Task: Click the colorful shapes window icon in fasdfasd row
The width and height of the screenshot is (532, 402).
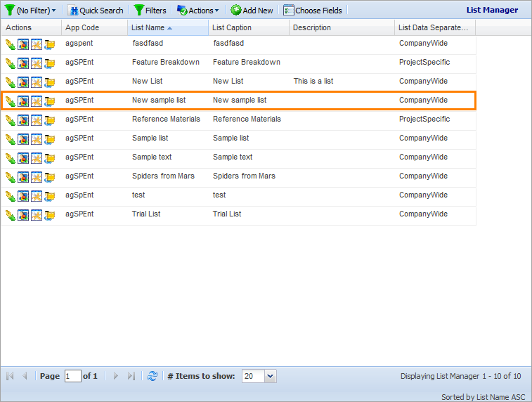Action: click(x=23, y=44)
